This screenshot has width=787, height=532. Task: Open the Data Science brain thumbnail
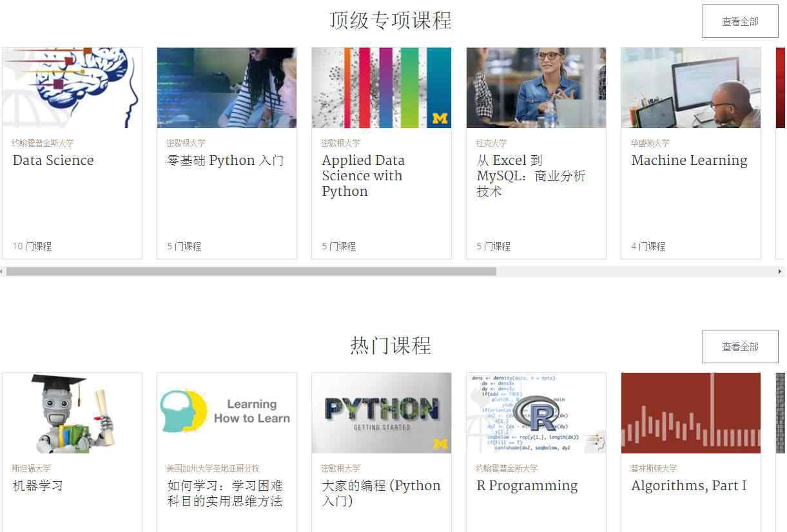(72, 88)
